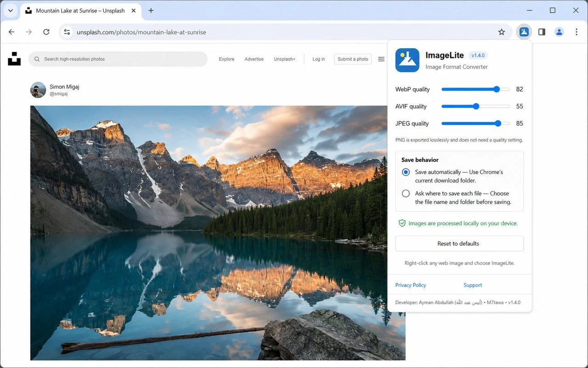Open the Privacy Policy link
The width and height of the screenshot is (588, 368).
tap(411, 285)
